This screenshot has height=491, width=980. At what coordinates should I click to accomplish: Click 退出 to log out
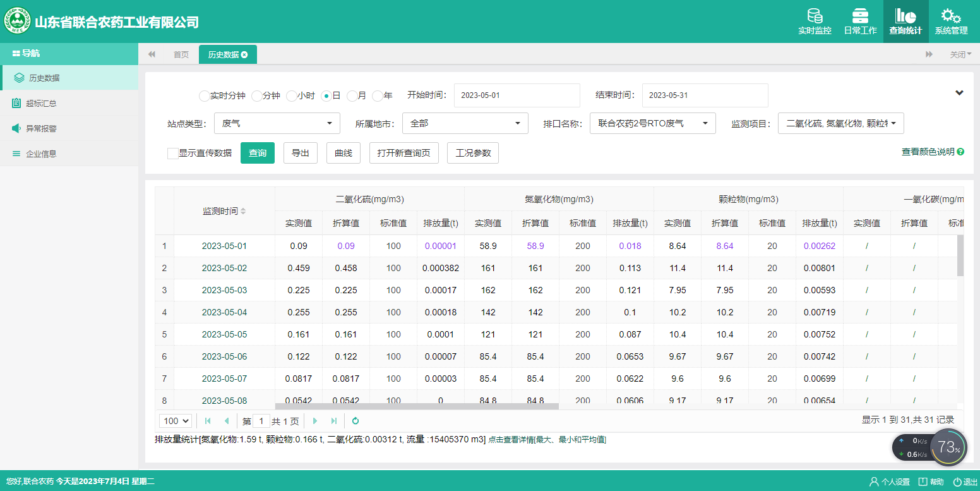965,482
